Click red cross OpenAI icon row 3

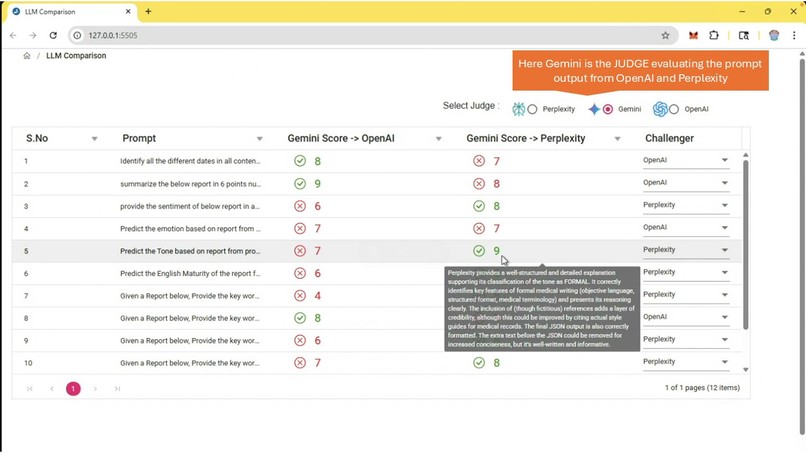pos(300,206)
